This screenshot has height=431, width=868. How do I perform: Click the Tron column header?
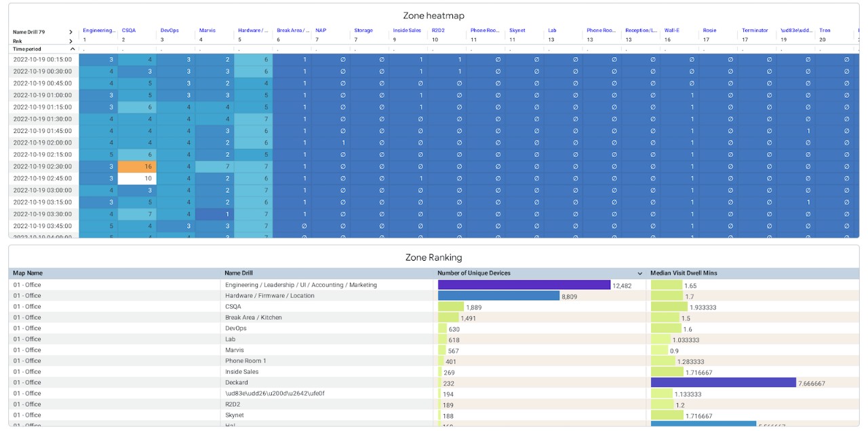(824, 31)
